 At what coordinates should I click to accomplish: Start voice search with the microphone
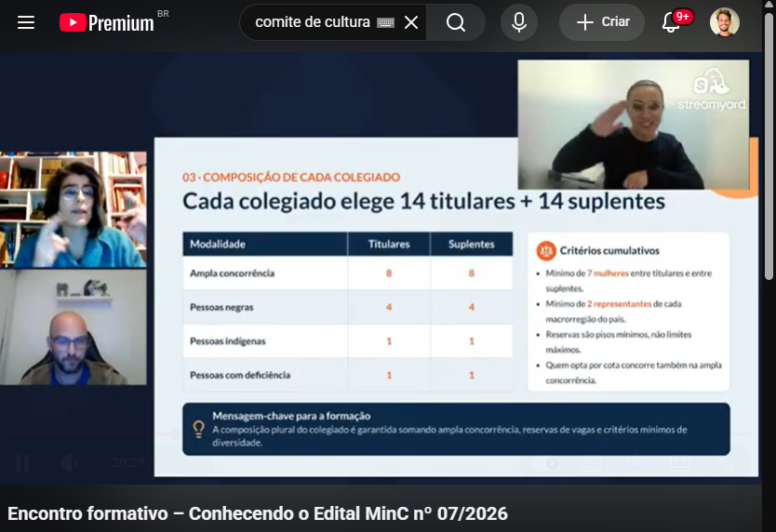coord(519,22)
